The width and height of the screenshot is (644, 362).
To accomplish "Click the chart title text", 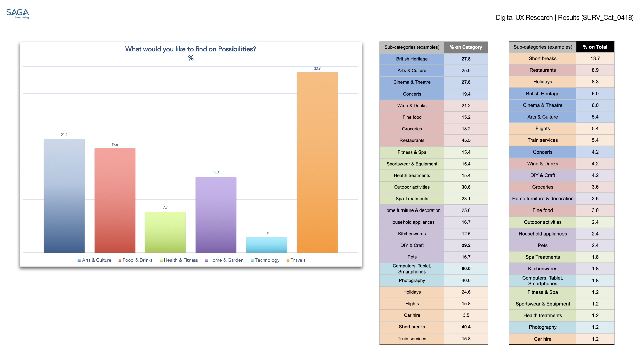I will click(191, 49).
